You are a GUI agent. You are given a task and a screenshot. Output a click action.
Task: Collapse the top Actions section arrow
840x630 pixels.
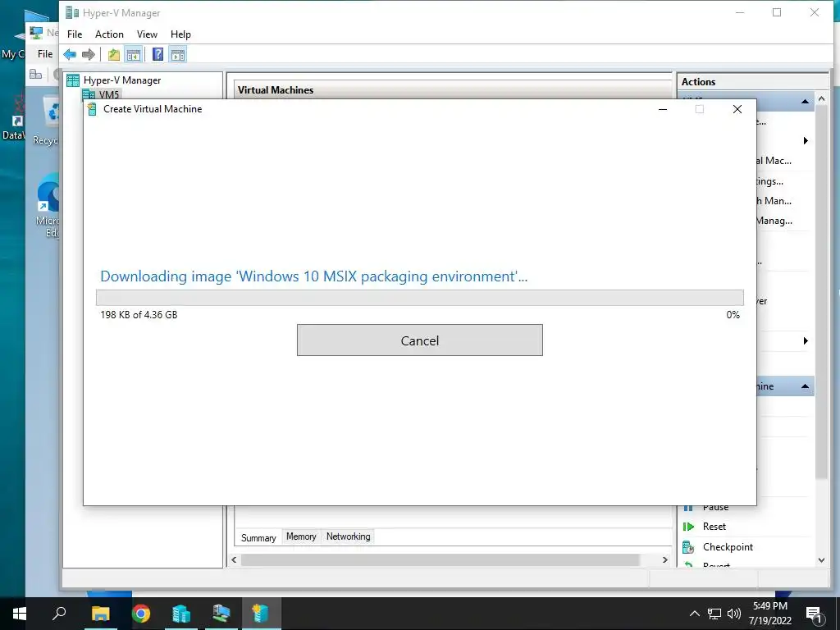click(805, 101)
